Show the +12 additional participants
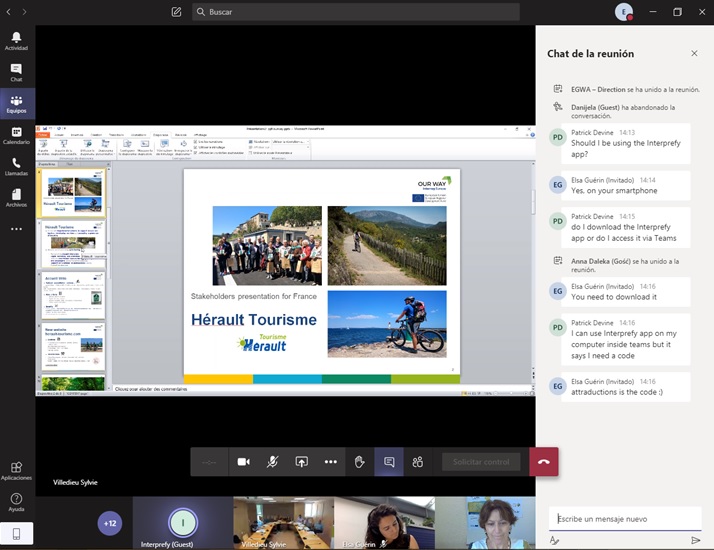714x550 pixels. (110, 523)
